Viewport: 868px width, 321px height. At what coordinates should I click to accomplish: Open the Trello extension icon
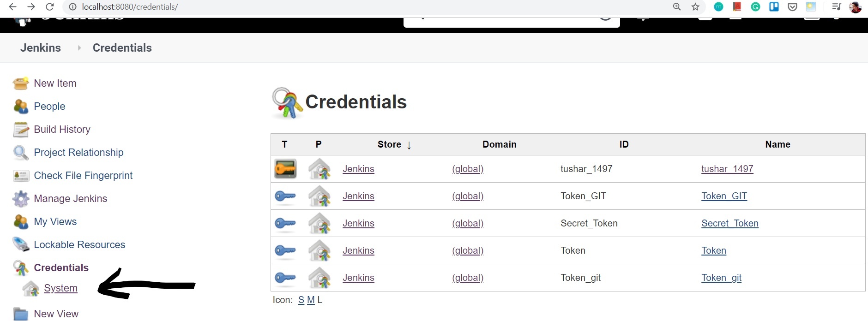[774, 6]
